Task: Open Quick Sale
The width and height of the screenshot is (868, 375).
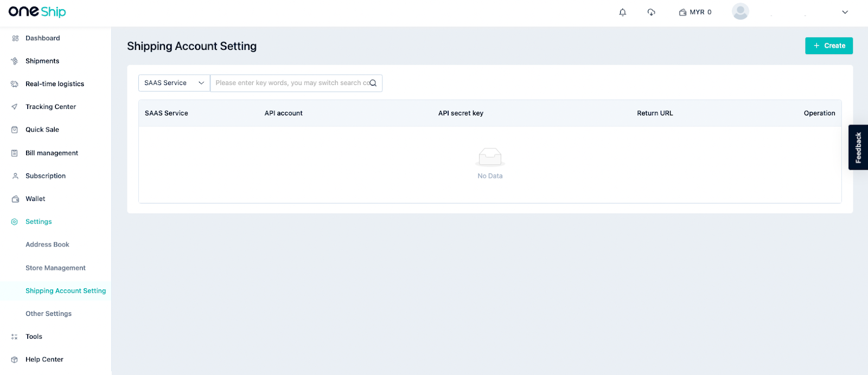Action: pyautogui.click(x=42, y=130)
